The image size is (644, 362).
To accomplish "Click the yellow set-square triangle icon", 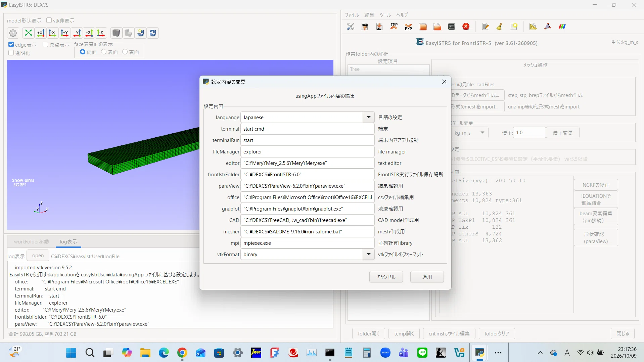I will 533,27.
